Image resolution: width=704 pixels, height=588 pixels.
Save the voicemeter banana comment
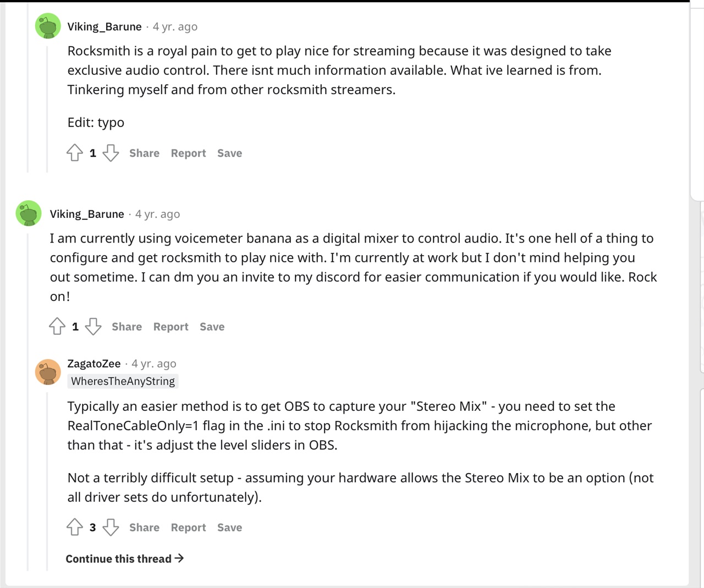(212, 326)
